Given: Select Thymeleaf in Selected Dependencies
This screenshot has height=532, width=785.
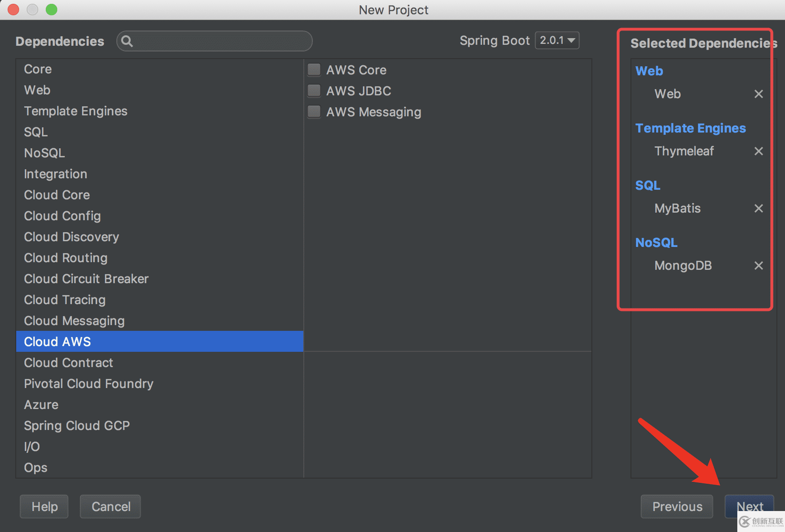Looking at the screenshot, I should pyautogui.click(x=684, y=151).
